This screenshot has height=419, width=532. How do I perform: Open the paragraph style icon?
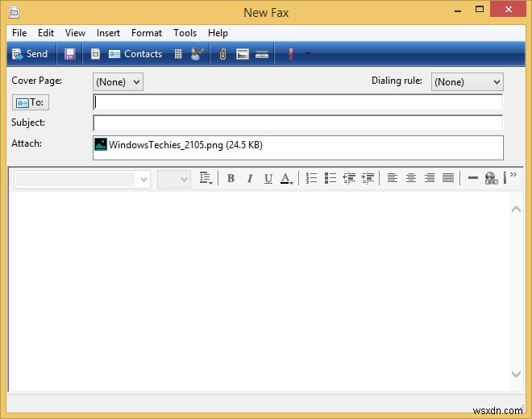206,178
